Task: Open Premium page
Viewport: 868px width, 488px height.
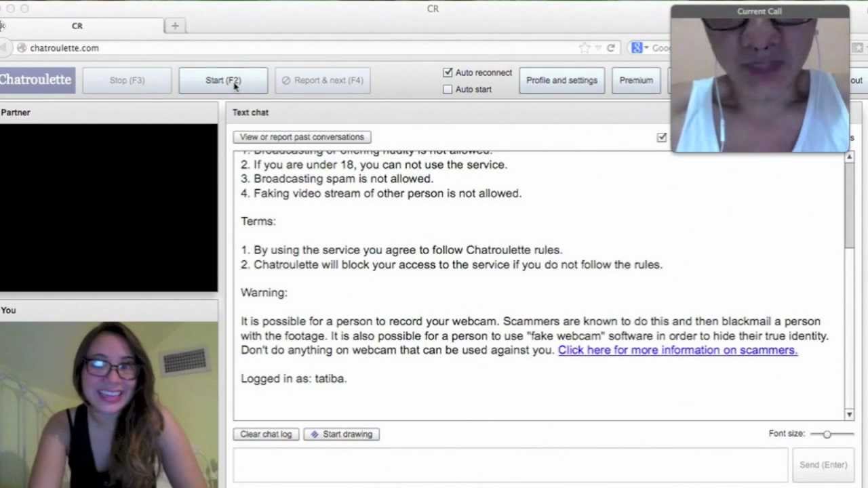Action: coord(636,80)
